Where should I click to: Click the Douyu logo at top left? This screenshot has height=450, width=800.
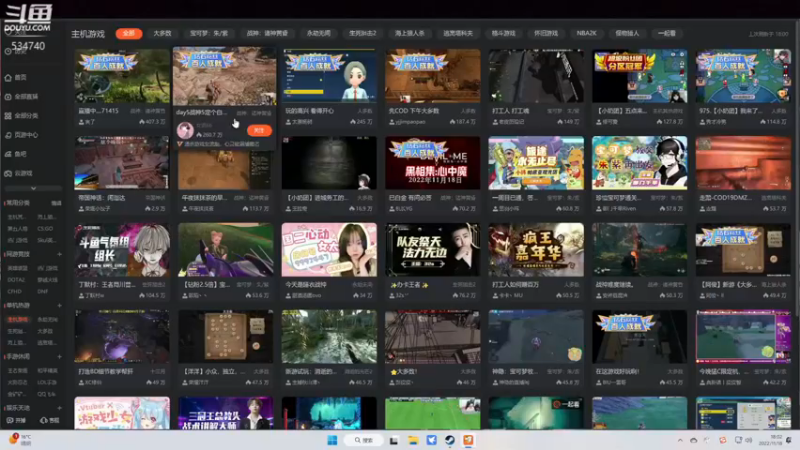(28, 17)
